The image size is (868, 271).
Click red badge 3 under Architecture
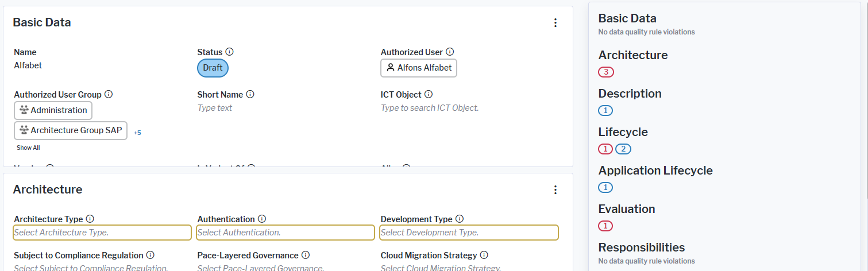[606, 72]
